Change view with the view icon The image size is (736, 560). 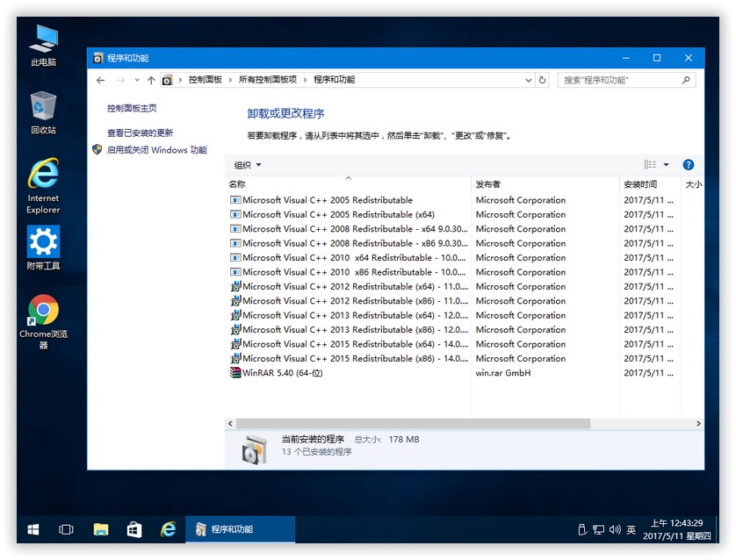pyautogui.click(x=650, y=165)
